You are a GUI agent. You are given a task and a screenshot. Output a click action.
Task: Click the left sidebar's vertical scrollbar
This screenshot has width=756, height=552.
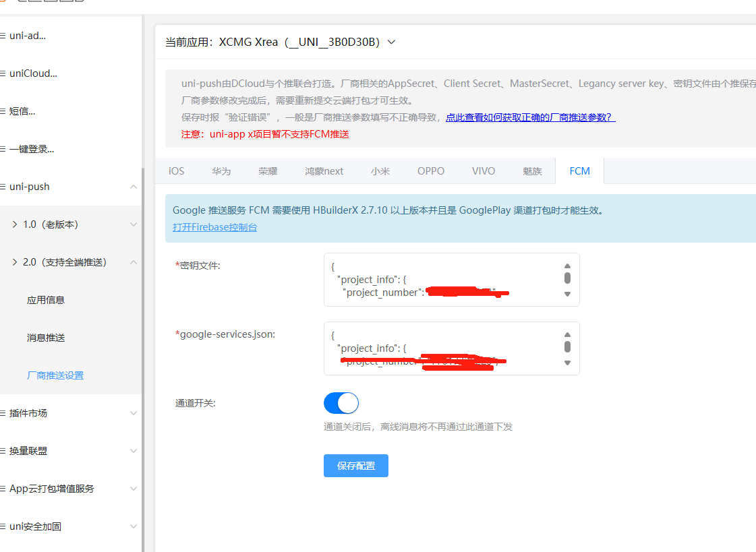143,359
